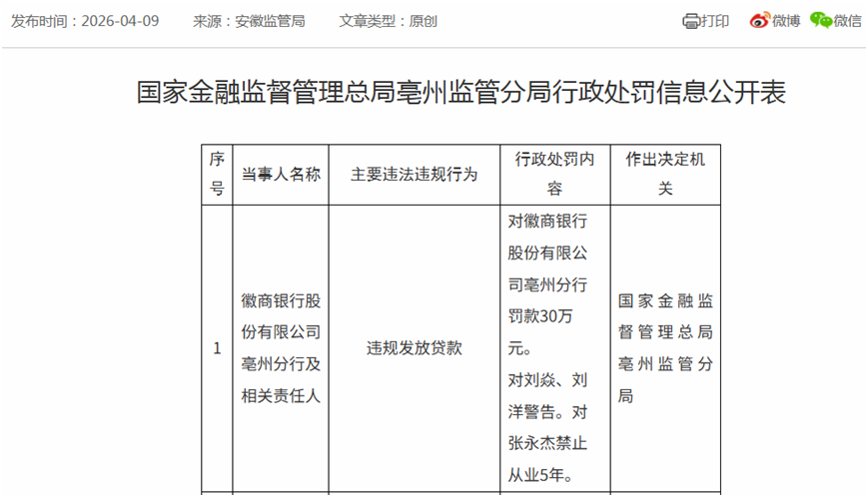Select the publish date 2026-04-09 text
The width and height of the screenshot is (868, 497).
coord(120,21)
